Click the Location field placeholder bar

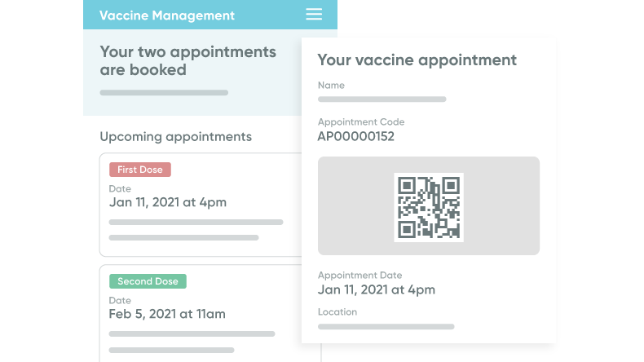coord(386,326)
